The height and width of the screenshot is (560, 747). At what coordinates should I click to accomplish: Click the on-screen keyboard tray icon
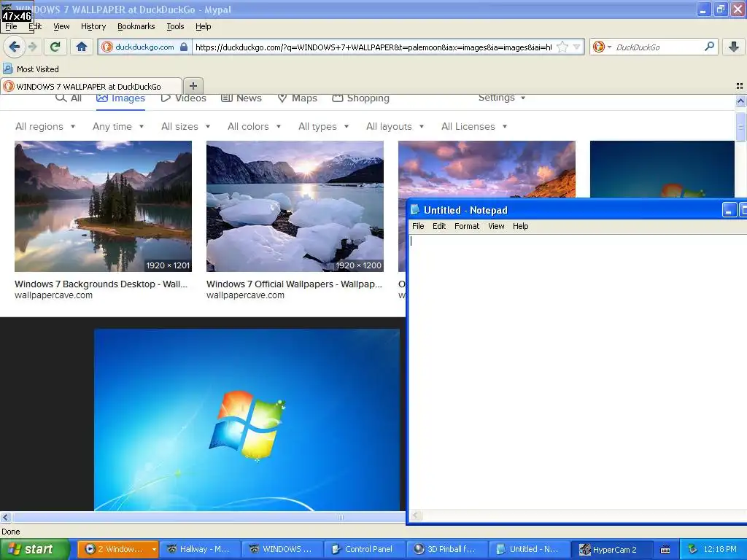[x=665, y=550]
